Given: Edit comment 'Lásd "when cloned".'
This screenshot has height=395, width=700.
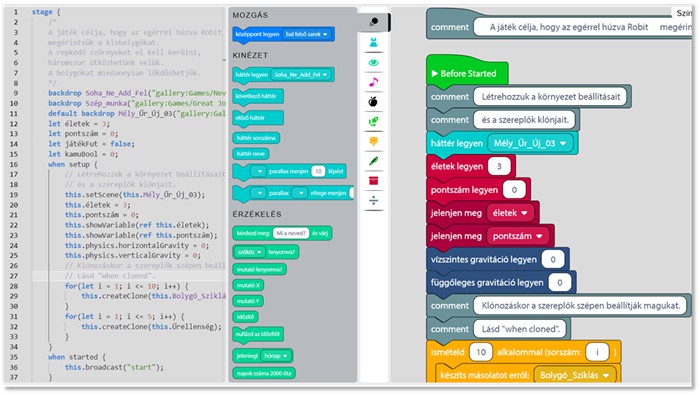Looking at the screenshot, I should tap(521, 329).
